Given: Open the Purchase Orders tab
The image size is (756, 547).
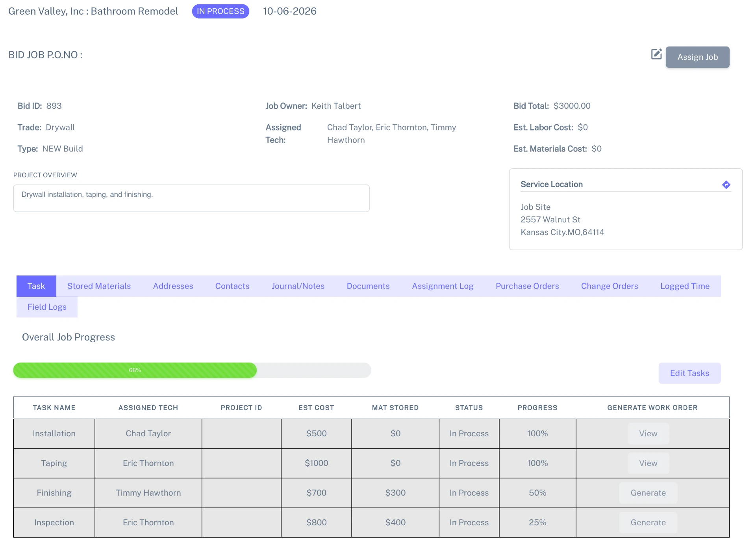Looking at the screenshot, I should coord(527,286).
